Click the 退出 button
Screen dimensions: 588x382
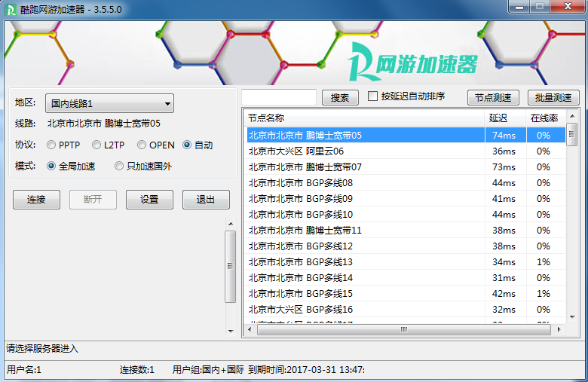coord(206,200)
